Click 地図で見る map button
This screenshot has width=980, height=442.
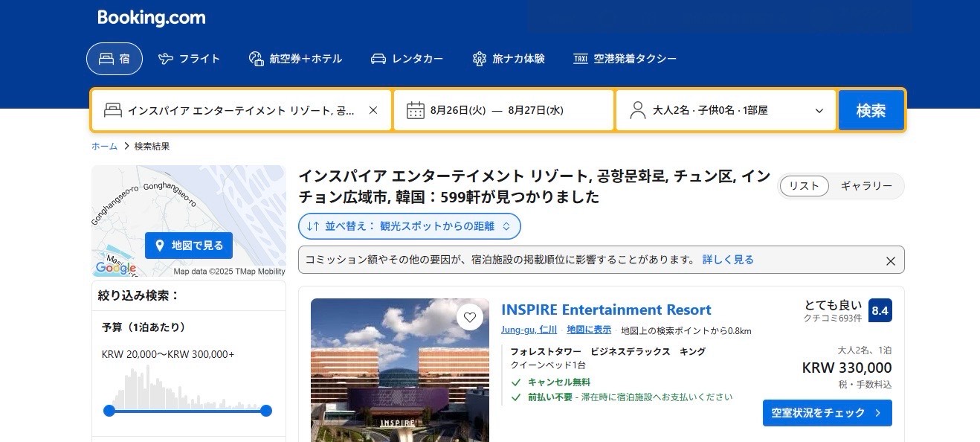pyautogui.click(x=189, y=245)
